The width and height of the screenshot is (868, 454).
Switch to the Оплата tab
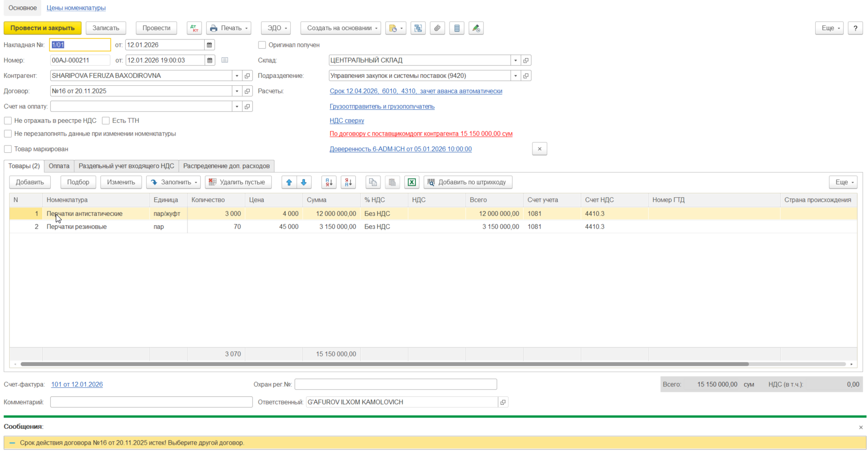pos(59,166)
